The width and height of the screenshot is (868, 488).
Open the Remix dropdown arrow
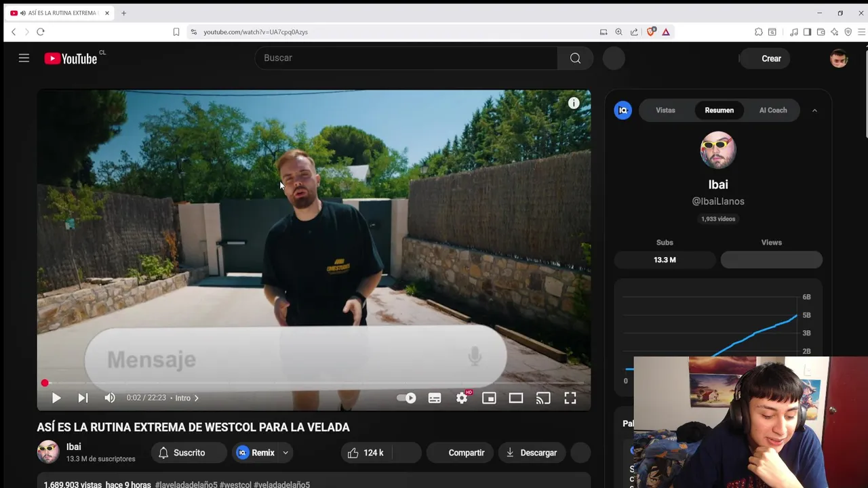click(x=285, y=453)
